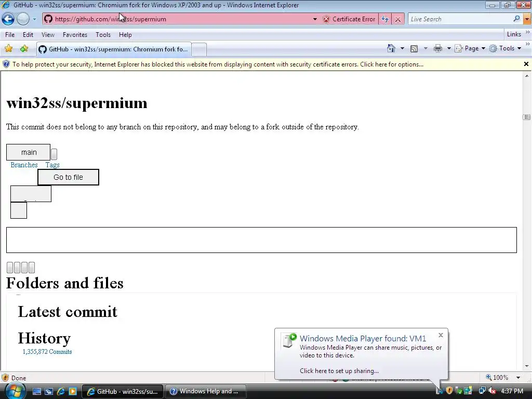The width and height of the screenshot is (532, 399).
Task: Switch to GitHub taskbar window button
Action: [x=123, y=392]
